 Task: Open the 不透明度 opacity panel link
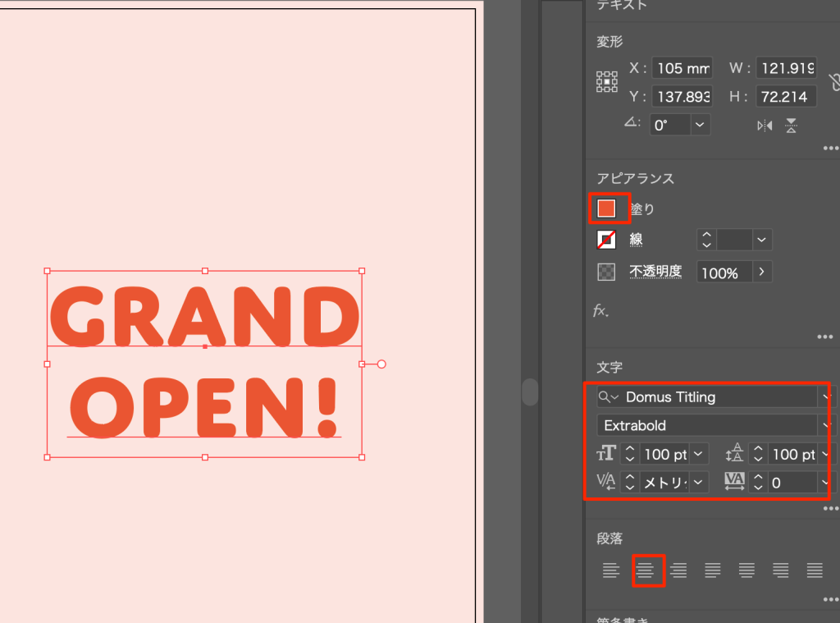[655, 272]
